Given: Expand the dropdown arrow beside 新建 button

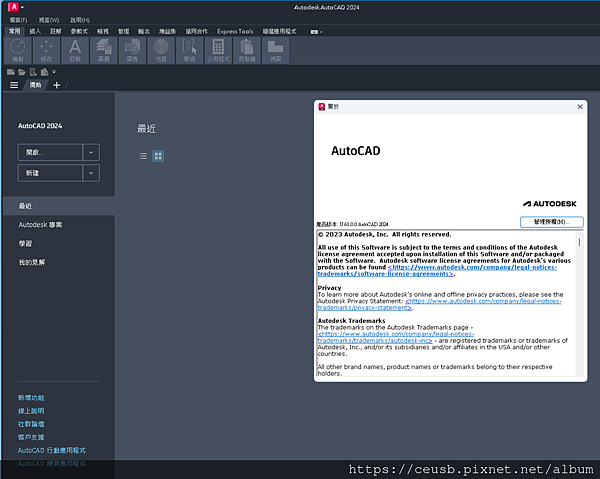Looking at the screenshot, I should coord(91,173).
